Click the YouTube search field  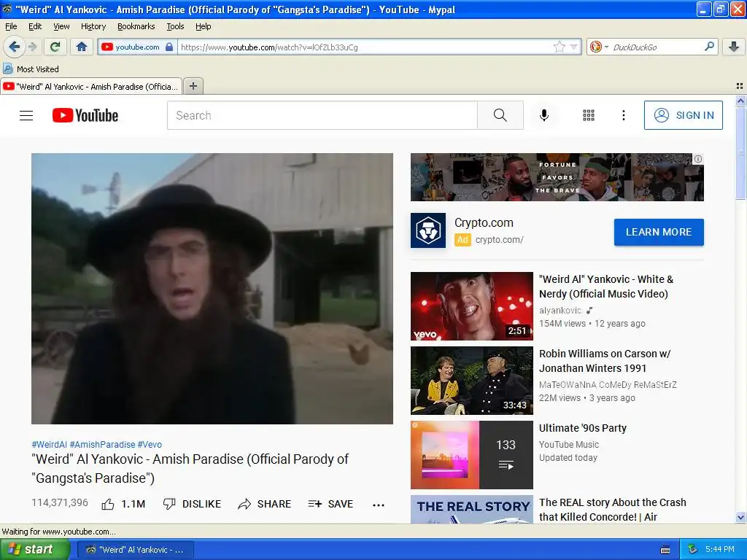pyautogui.click(x=322, y=115)
